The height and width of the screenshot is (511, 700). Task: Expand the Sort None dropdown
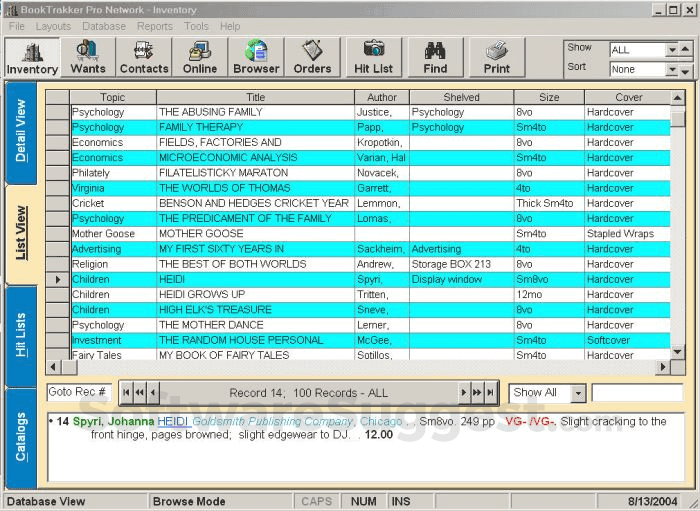point(671,70)
